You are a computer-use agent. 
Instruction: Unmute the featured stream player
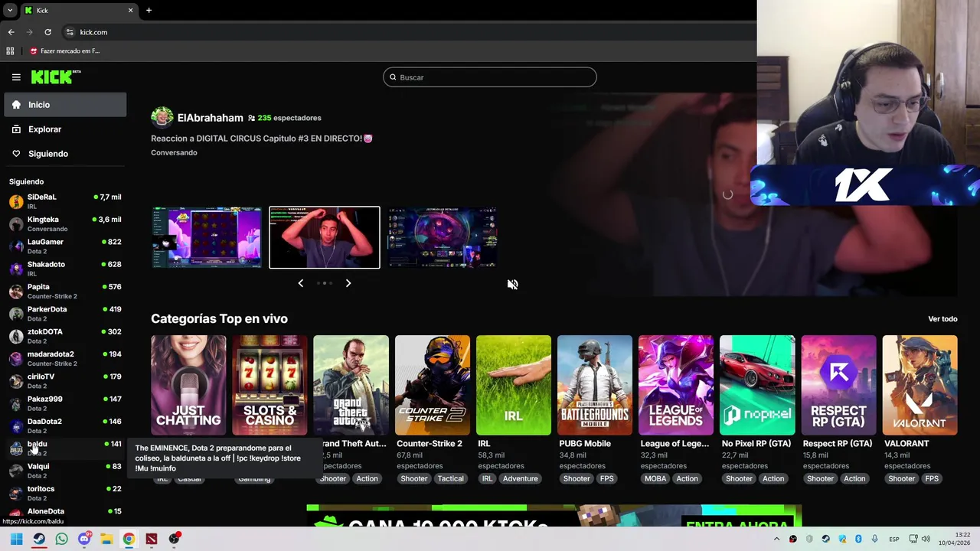click(512, 284)
